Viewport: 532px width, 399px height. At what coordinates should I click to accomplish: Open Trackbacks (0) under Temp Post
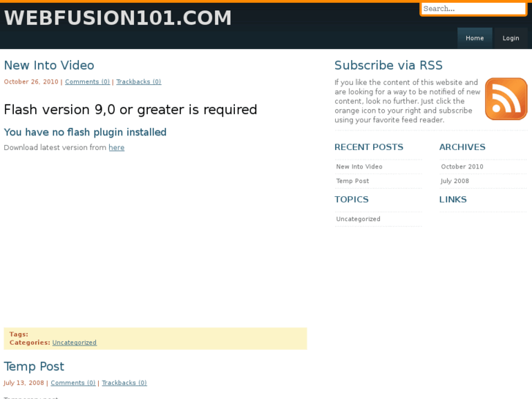(x=124, y=383)
